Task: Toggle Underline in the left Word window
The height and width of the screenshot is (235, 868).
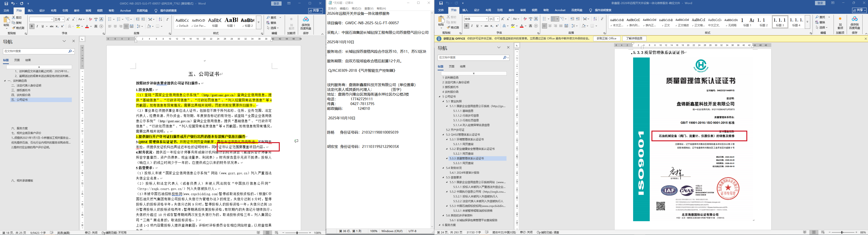Action: 42,26
